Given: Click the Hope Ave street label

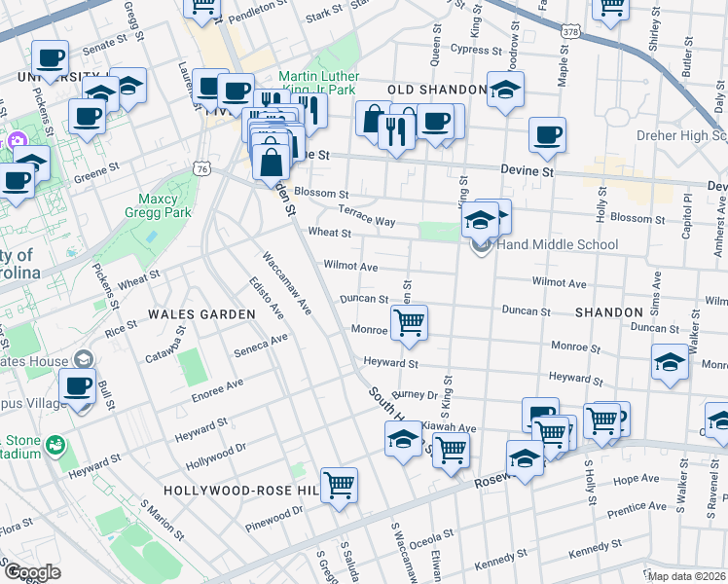Looking at the screenshot, I should (637, 480).
